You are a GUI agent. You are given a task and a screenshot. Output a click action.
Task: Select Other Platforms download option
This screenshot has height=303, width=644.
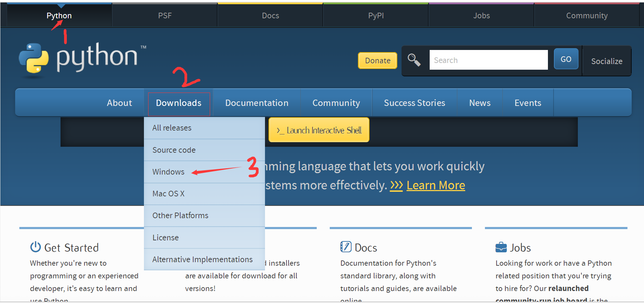coord(204,215)
